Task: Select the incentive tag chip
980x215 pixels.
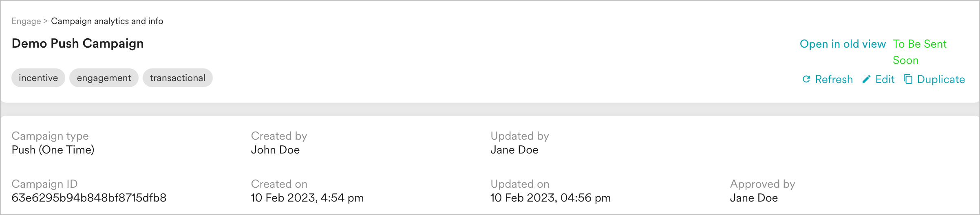Action: point(38,78)
